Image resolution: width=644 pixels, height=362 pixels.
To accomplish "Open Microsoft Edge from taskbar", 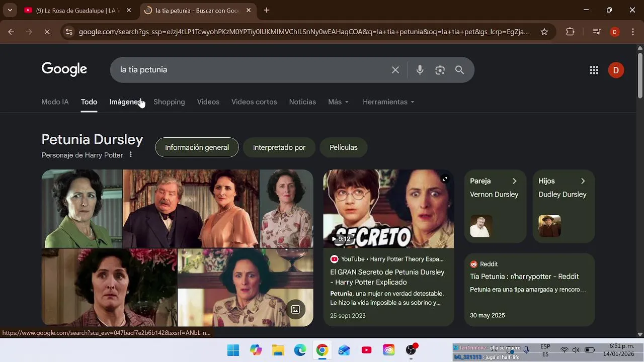I will point(300,350).
